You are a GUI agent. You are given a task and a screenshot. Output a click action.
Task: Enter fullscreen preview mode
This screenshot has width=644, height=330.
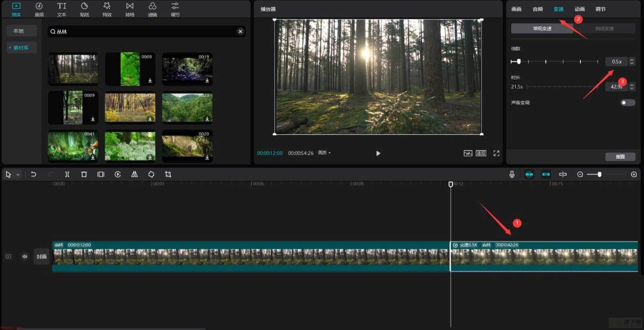point(496,153)
